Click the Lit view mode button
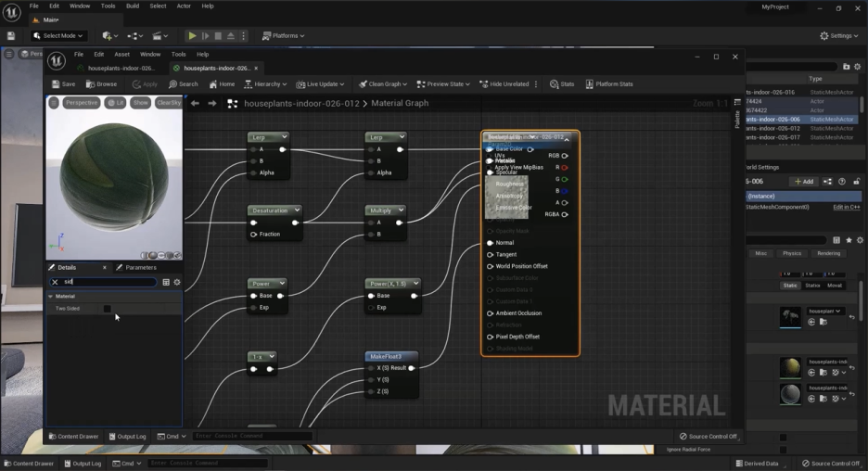The image size is (868, 471). (115, 103)
